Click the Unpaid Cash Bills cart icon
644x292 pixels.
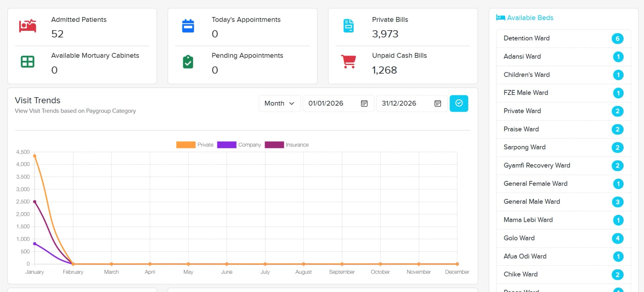click(348, 62)
